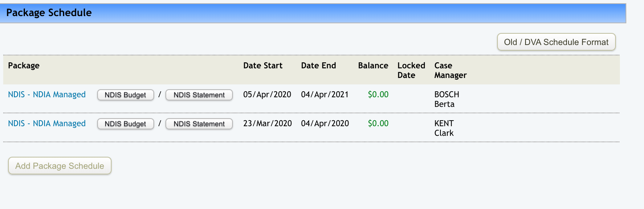Select the Locked Date column header
Image resolution: width=644 pixels, height=209 pixels.
tap(411, 70)
